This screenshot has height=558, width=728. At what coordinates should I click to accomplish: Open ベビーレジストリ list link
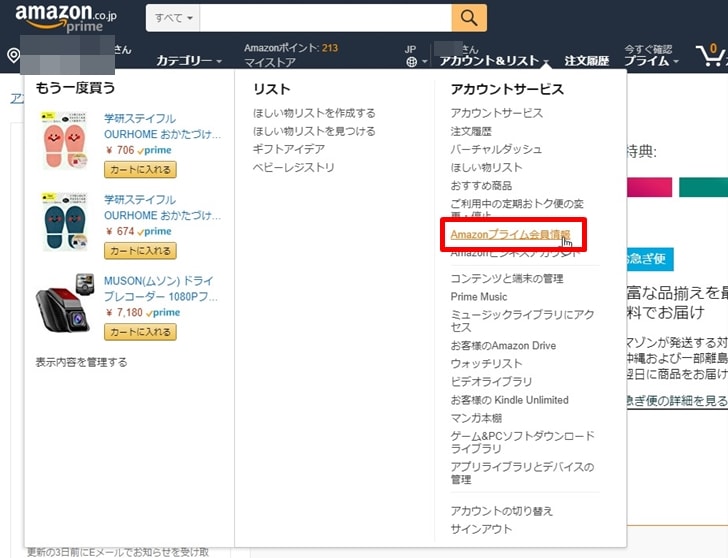pos(293,167)
